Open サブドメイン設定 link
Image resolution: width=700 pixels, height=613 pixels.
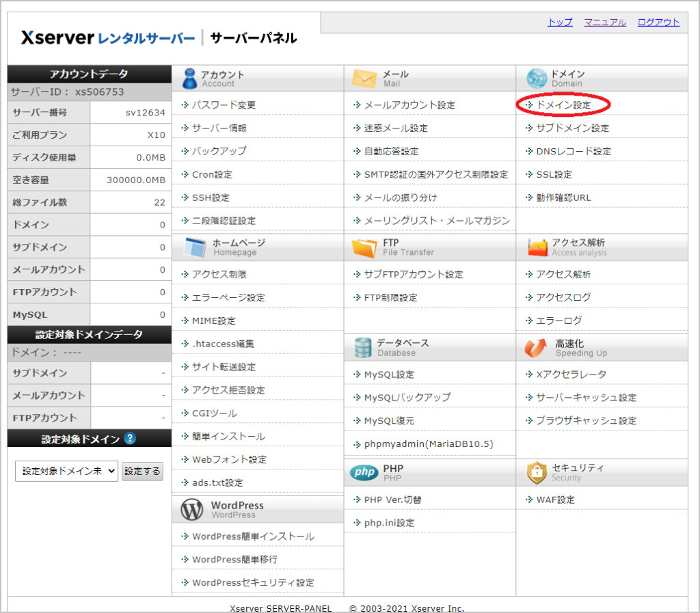573,128
